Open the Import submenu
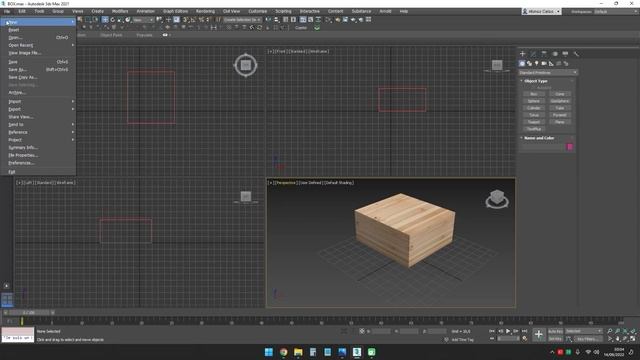The image size is (640, 360). point(38,101)
